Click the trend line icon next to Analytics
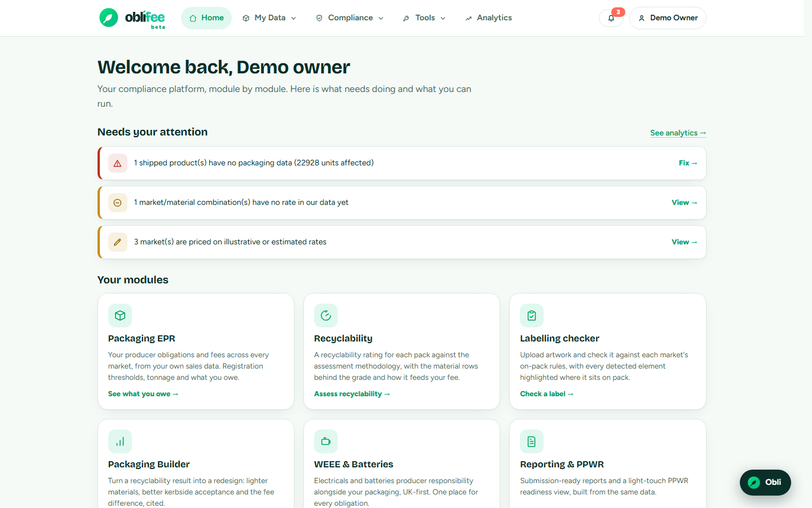Image resolution: width=812 pixels, height=508 pixels. click(x=468, y=18)
